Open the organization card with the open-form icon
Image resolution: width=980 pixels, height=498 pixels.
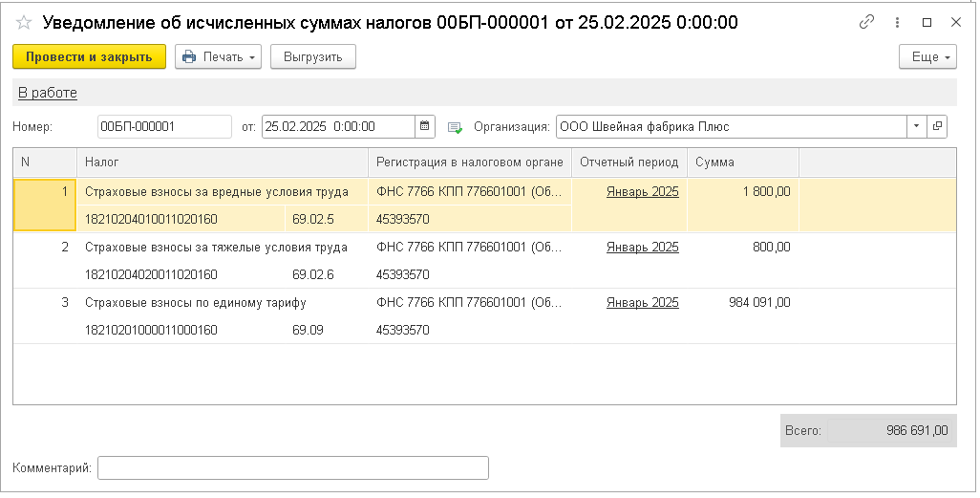click(x=937, y=126)
